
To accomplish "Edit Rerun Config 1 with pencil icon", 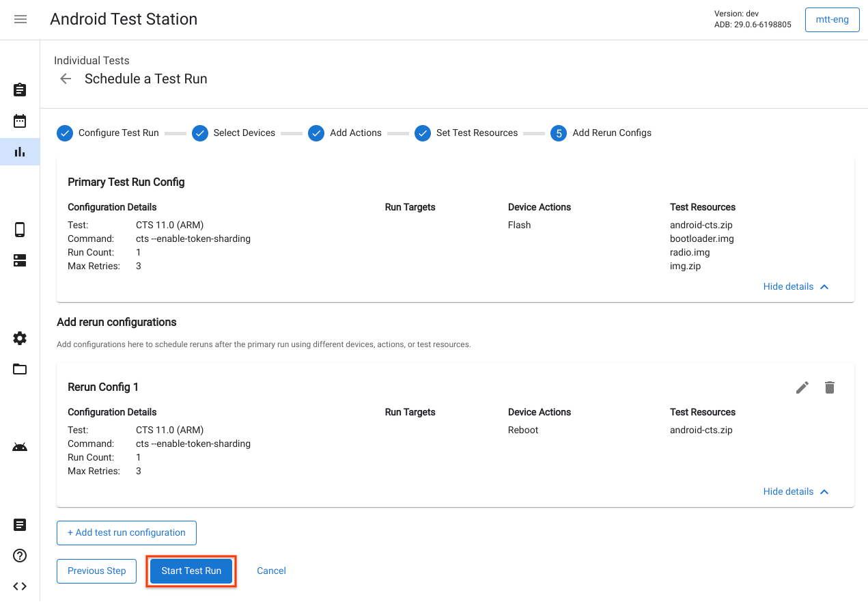I will [802, 387].
